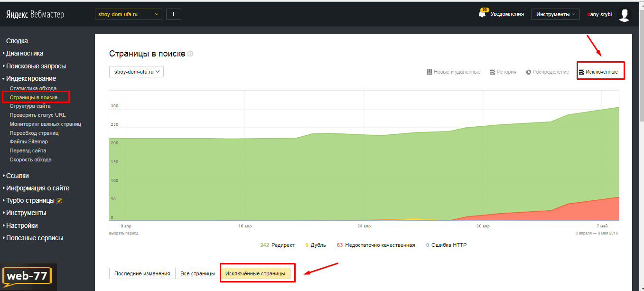Toggle the Недостаточно качественная legend item
This screenshot has height=291, width=644.
pyautogui.click(x=376, y=245)
